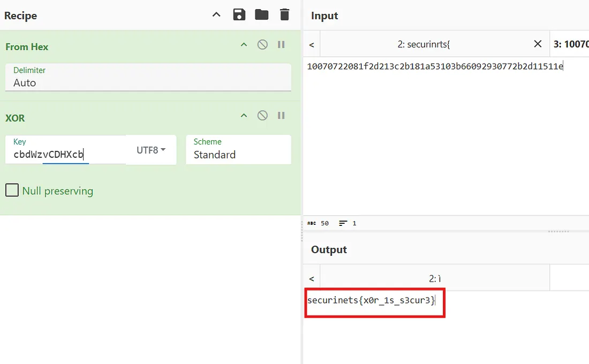This screenshot has height=364, width=589.
Task: Disable the XOR operation
Action: point(262,116)
